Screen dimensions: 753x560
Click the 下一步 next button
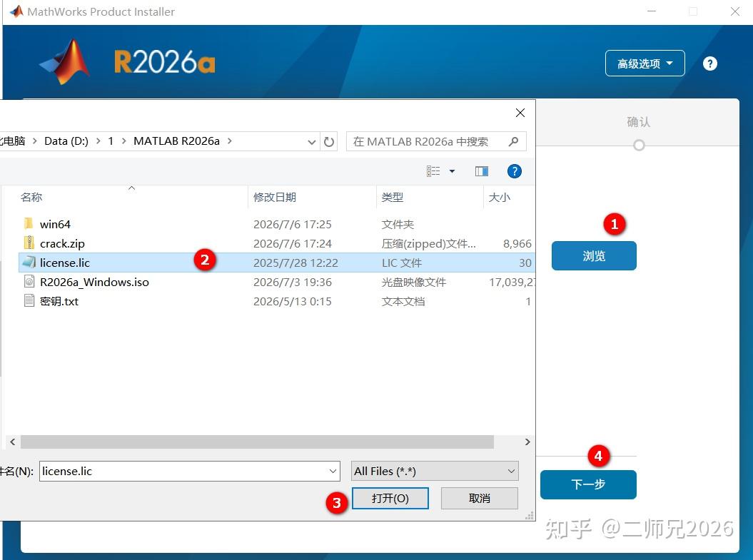pyautogui.click(x=588, y=484)
